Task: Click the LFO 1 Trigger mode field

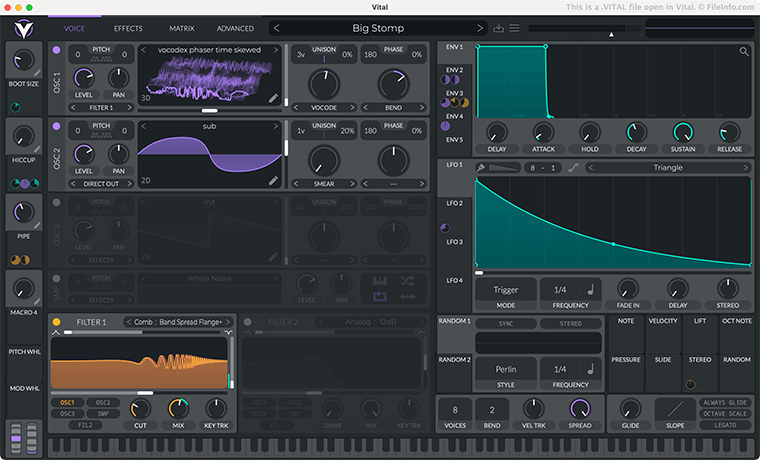Action: (505, 290)
